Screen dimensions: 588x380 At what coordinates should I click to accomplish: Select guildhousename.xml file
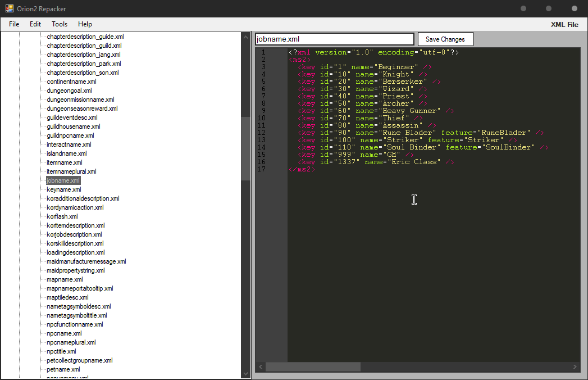click(73, 126)
